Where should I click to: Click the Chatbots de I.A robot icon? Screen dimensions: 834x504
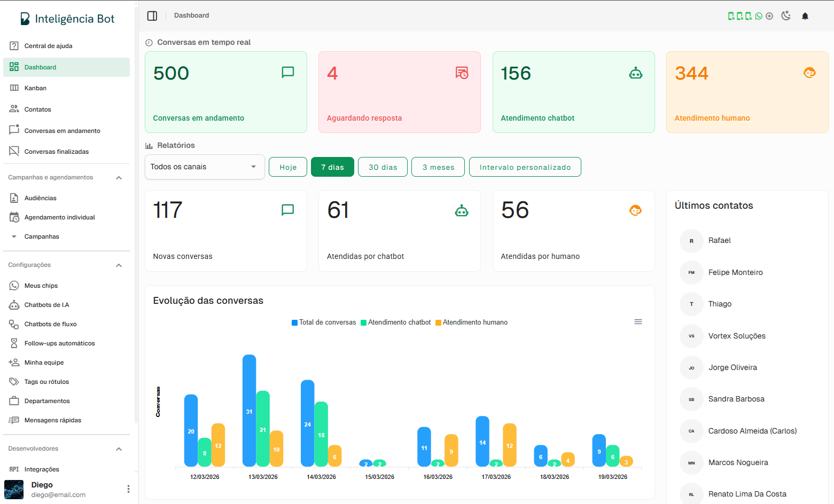pos(14,305)
